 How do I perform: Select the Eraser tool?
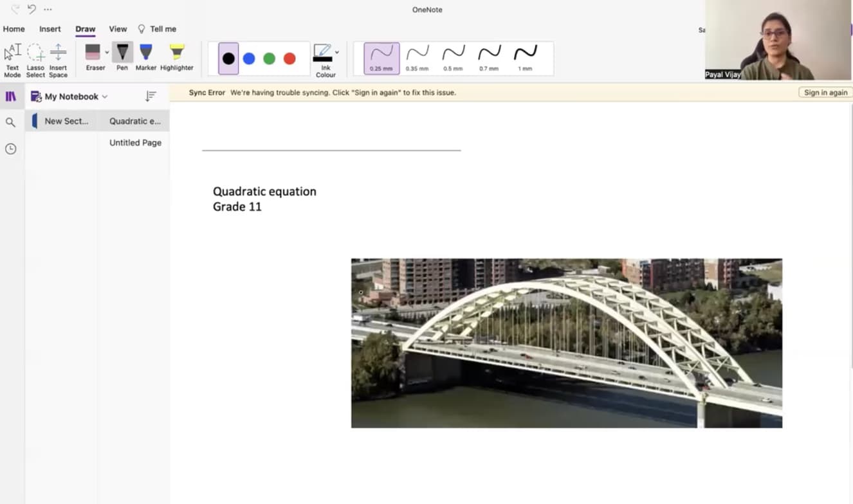pos(94,57)
